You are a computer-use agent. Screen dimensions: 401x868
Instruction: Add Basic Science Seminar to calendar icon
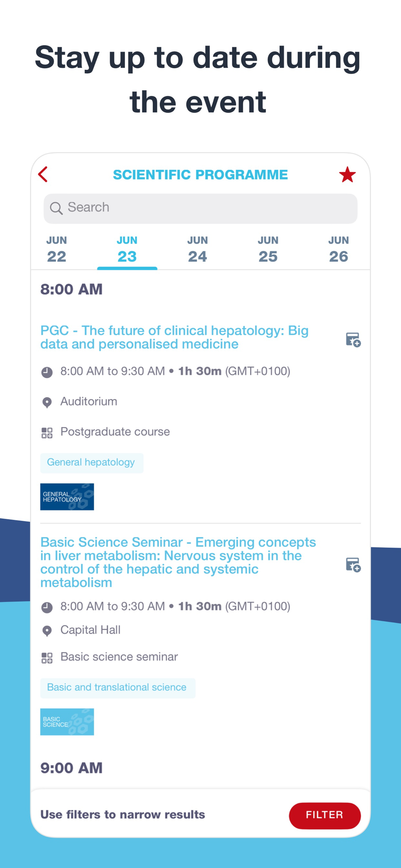coord(353,565)
